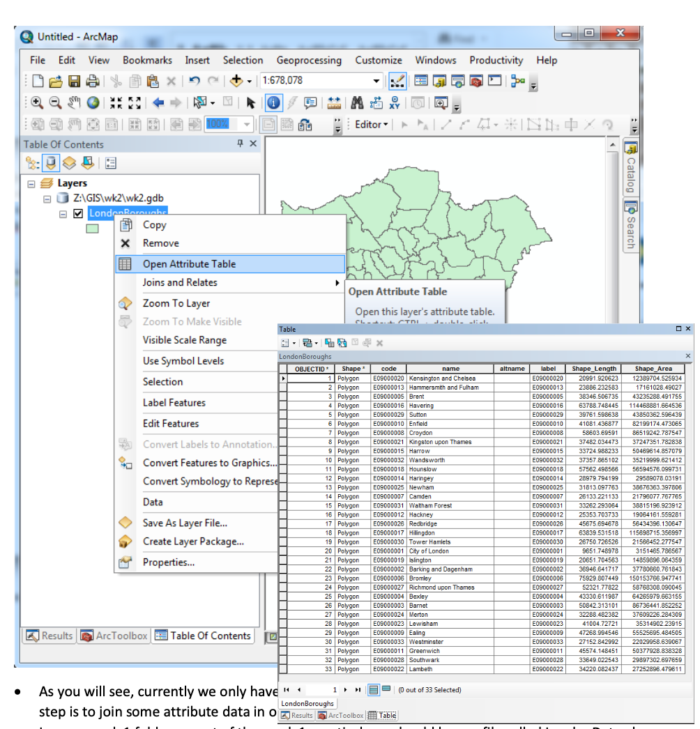This screenshot has height=729, width=700.
Task: Switch Table Of Contents to List By Source view
Action: point(50,163)
